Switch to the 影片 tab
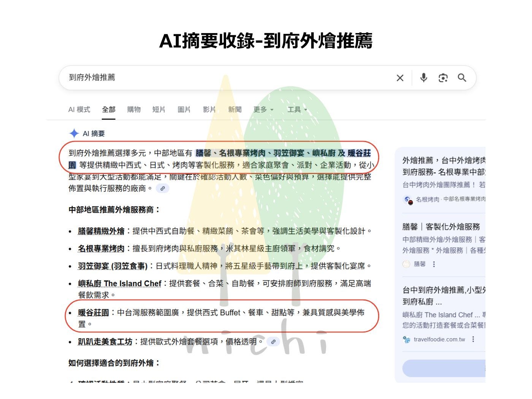Image resolution: width=532 pixels, height=399 pixels. point(209,110)
